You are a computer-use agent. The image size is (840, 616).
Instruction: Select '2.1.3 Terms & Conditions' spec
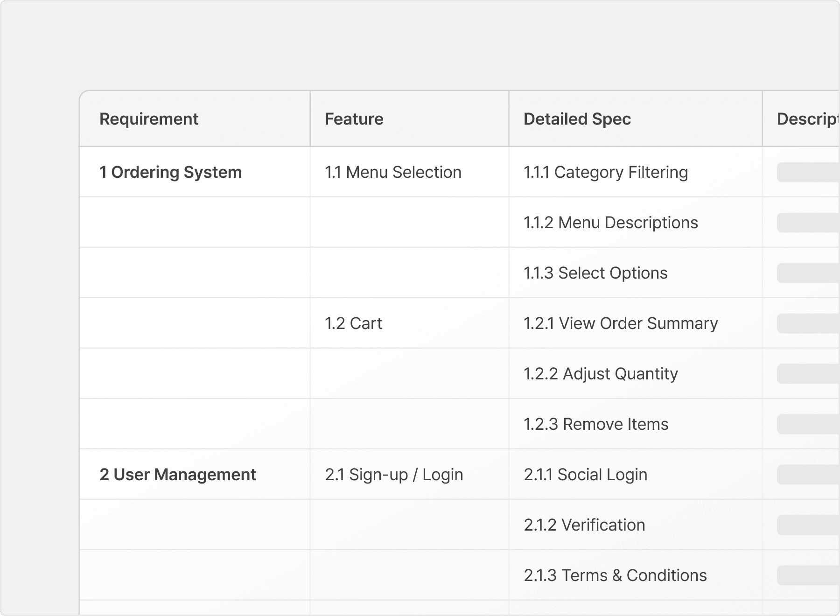[x=636, y=575]
